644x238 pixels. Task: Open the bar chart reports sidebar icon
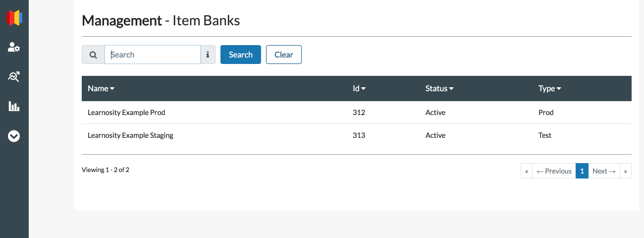point(14,106)
